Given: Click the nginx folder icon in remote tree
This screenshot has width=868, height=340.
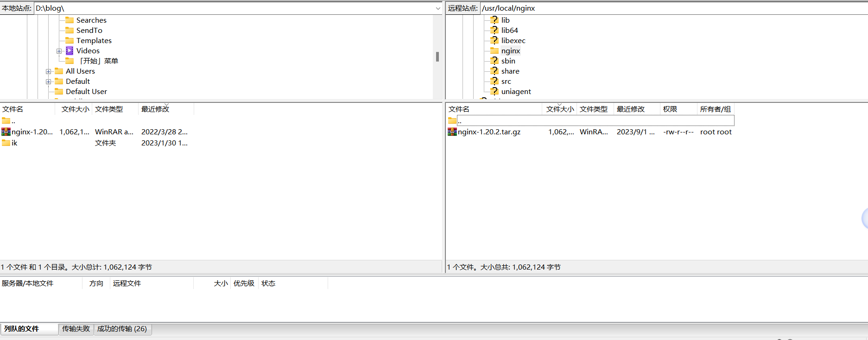Looking at the screenshot, I should click(494, 50).
